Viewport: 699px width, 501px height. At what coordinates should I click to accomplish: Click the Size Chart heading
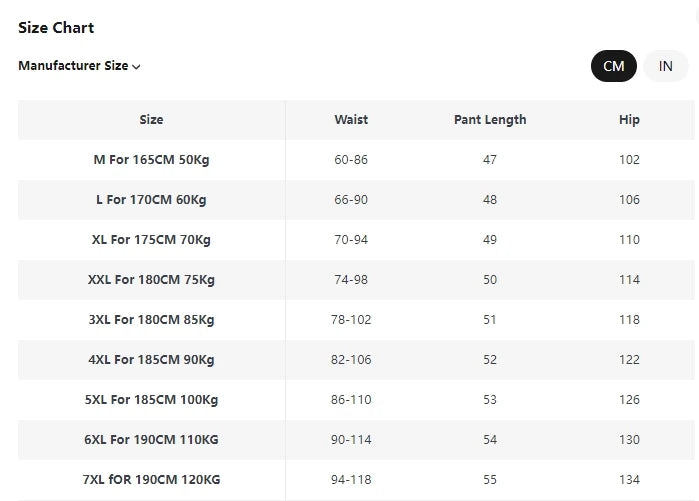(56, 28)
